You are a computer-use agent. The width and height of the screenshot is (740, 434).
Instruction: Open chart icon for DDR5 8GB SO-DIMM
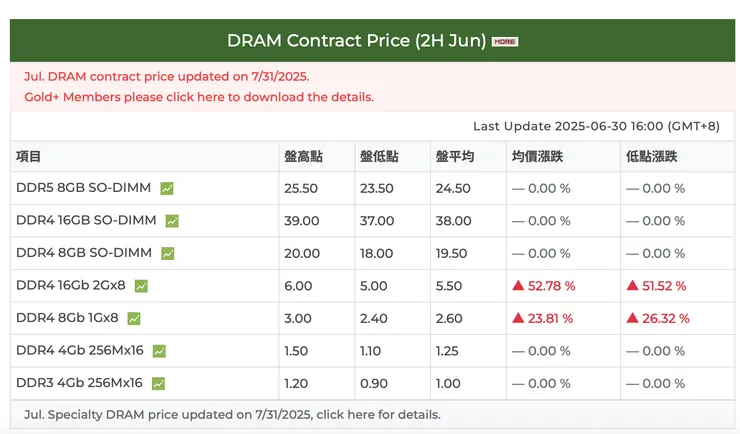(167, 188)
